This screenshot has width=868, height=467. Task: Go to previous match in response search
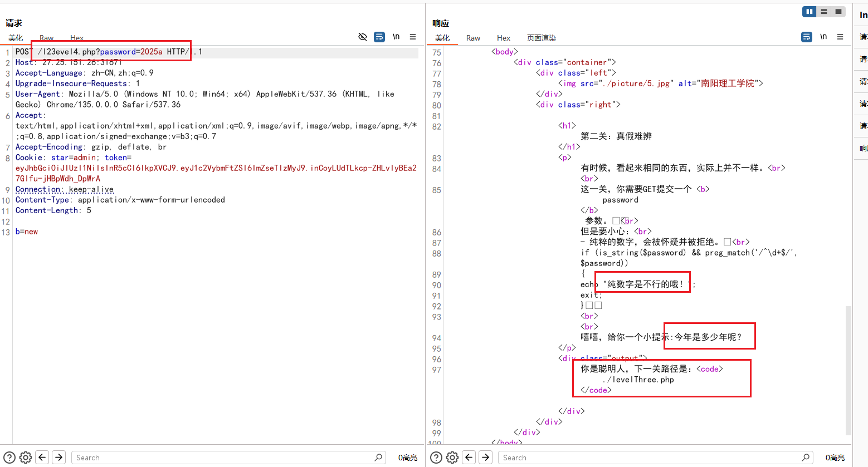pyautogui.click(x=469, y=458)
